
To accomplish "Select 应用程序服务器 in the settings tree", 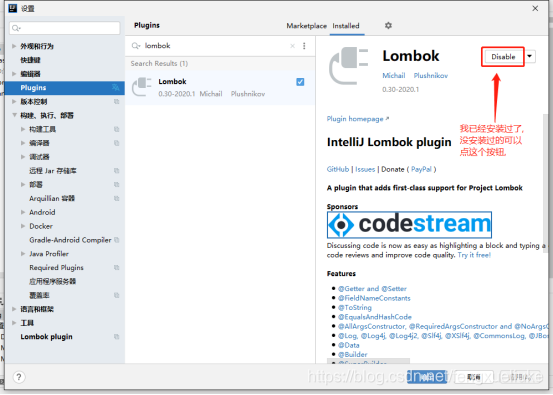I will [x=52, y=281].
